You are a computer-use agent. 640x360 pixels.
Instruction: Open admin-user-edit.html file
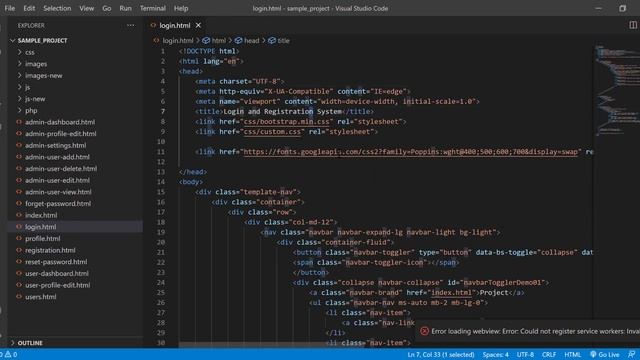57,180
